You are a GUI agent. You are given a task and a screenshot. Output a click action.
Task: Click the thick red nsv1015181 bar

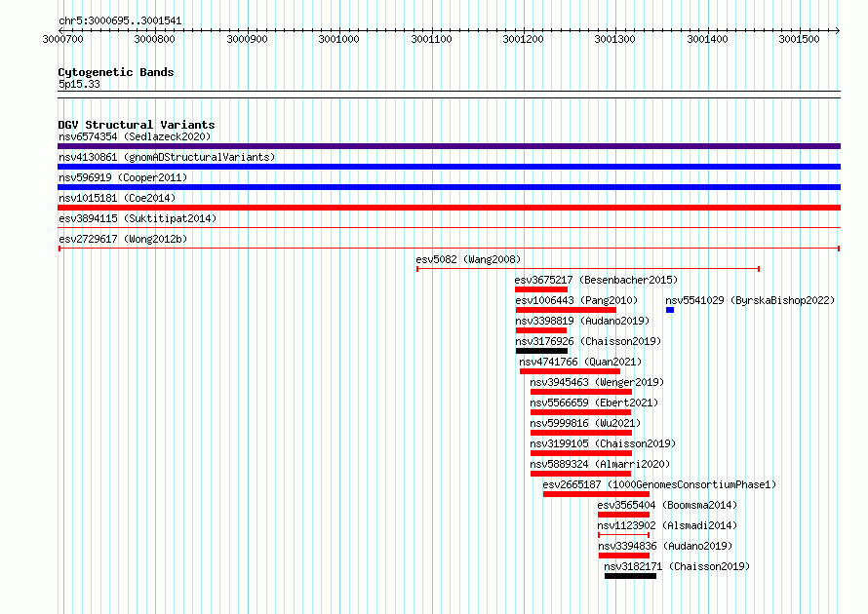[449, 208]
